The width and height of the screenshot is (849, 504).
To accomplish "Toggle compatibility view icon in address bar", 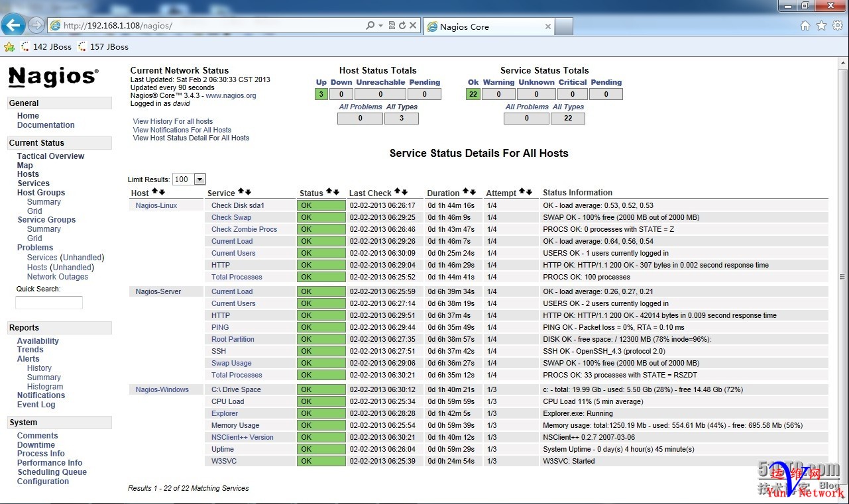I will (x=392, y=26).
